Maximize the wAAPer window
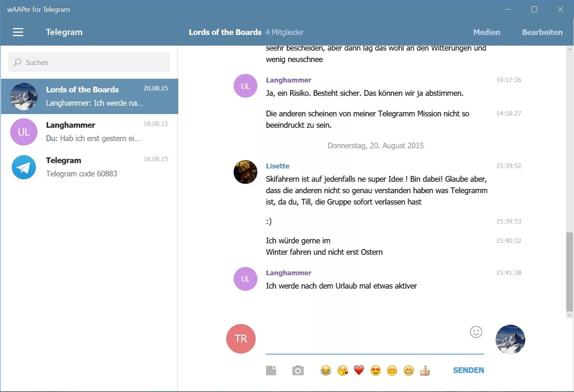 click(x=534, y=10)
